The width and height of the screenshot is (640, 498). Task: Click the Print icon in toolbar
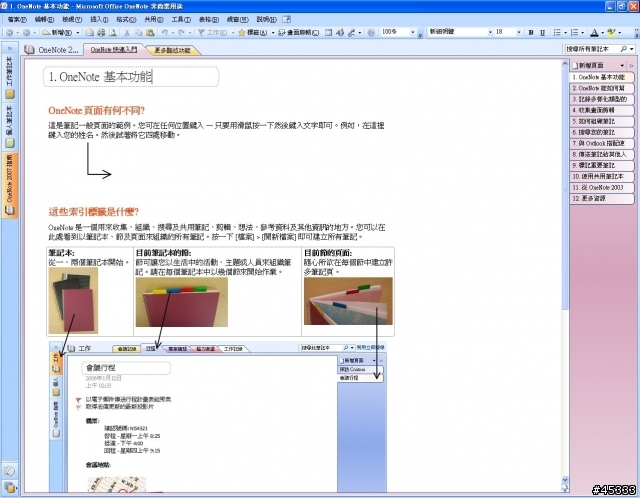pyautogui.click(x=101, y=32)
